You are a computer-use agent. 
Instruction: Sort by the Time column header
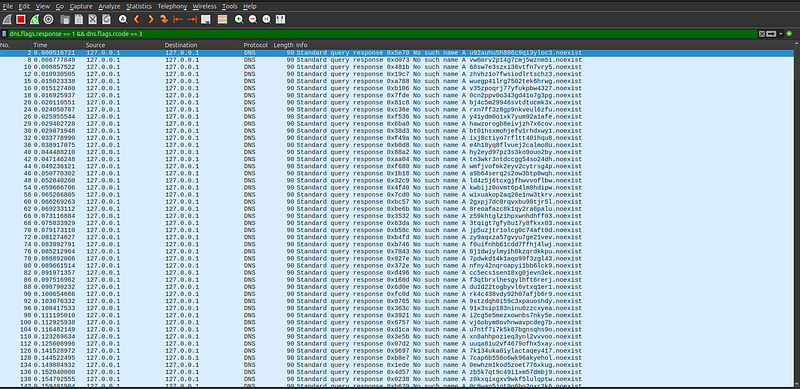(58, 45)
